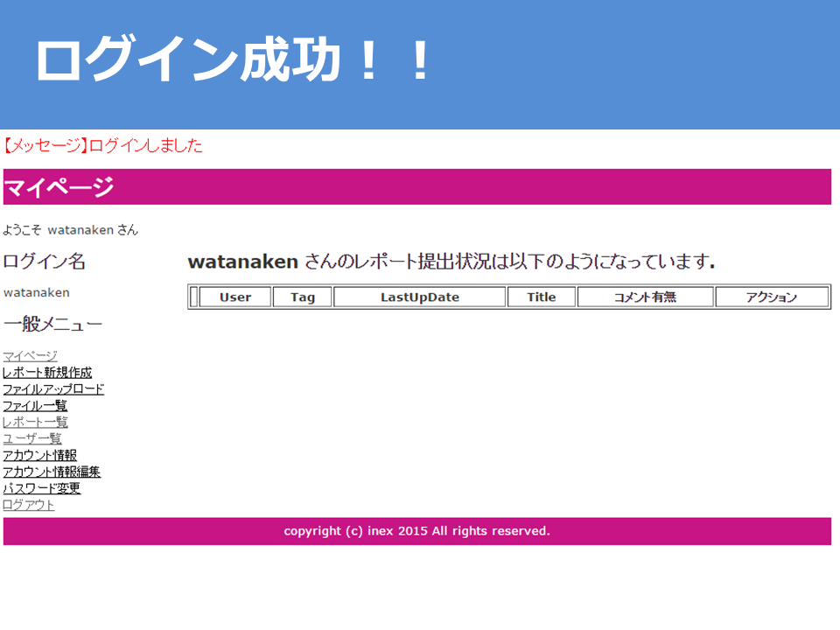The width and height of the screenshot is (840, 630).
Task: Open the ファイルアップロード link
Action: [53, 388]
